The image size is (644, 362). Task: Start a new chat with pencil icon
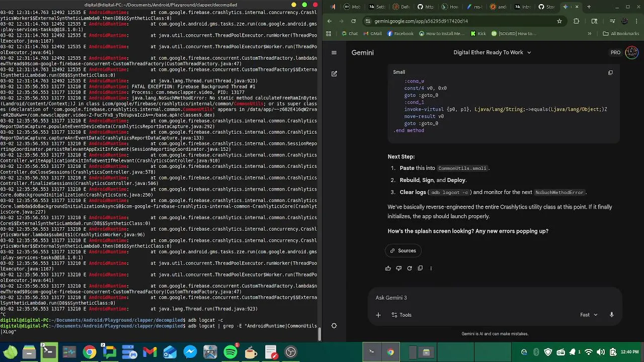point(334,73)
